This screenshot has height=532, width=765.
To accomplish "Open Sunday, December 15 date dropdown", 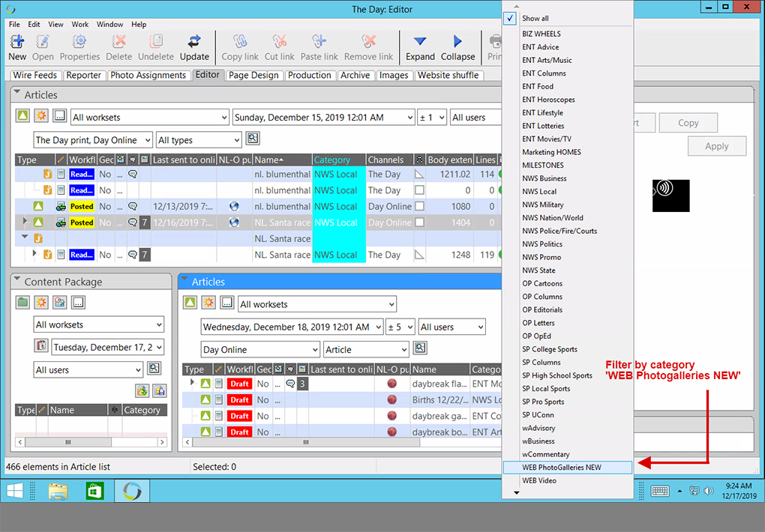I will (x=324, y=117).
